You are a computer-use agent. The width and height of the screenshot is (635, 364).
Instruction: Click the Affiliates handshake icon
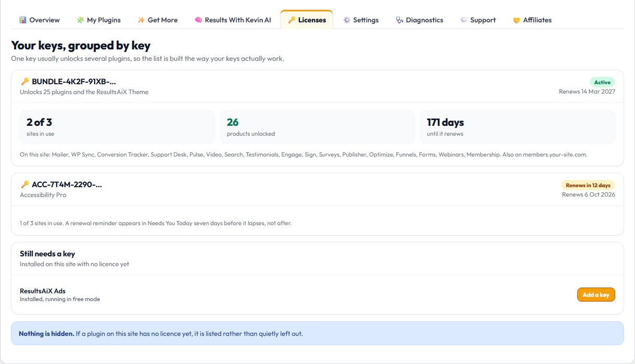coord(517,20)
